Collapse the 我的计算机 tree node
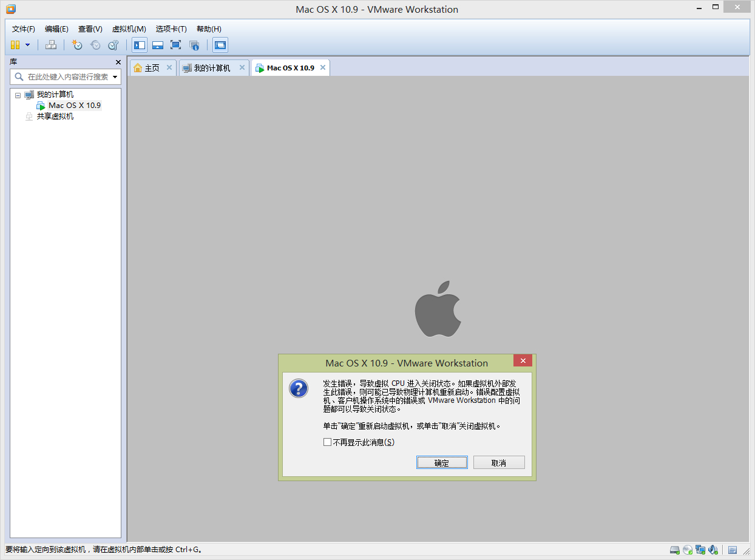 click(x=18, y=95)
